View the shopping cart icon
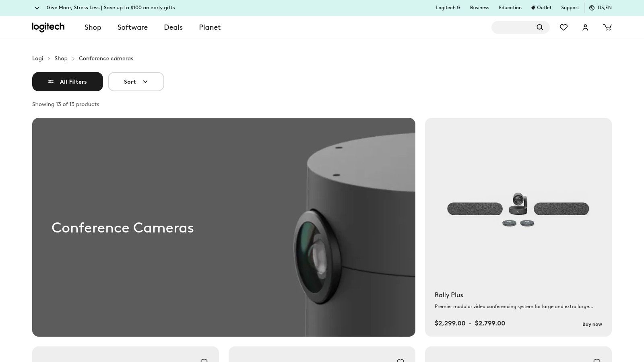 tap(607, 27)
